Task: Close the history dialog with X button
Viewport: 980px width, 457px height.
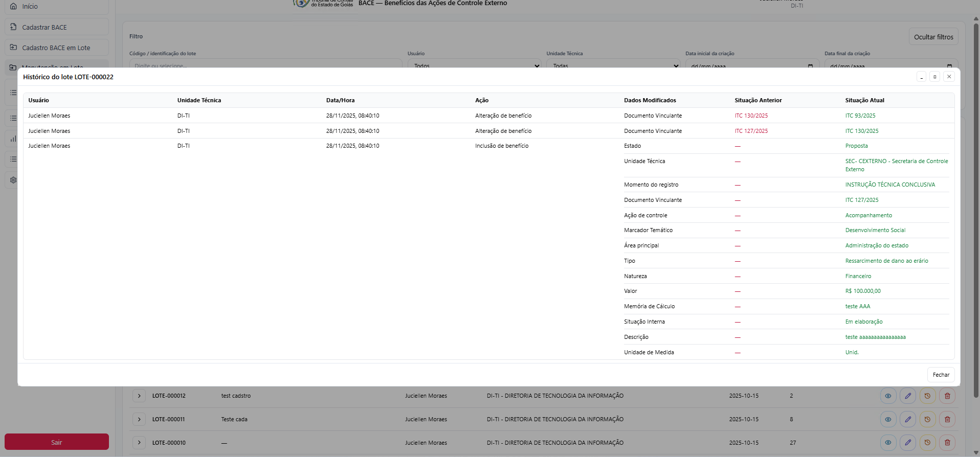Action: point(949,77)
